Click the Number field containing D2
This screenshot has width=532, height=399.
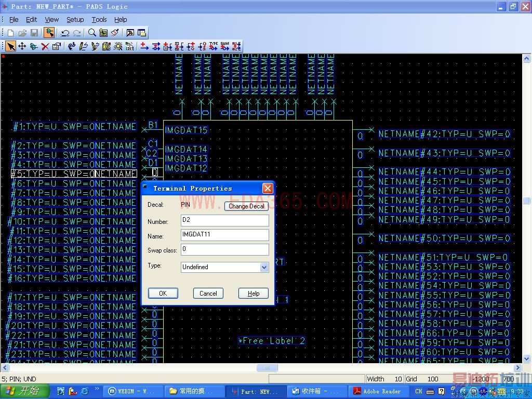[x=225, y=220]
